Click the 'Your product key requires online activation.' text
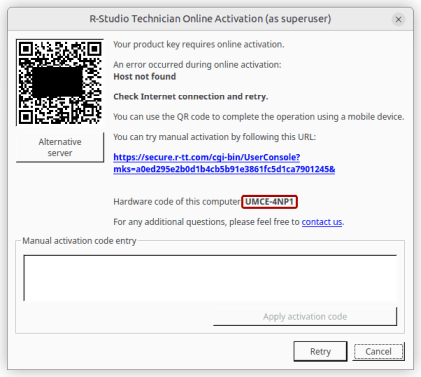 [x=199, y=44]
